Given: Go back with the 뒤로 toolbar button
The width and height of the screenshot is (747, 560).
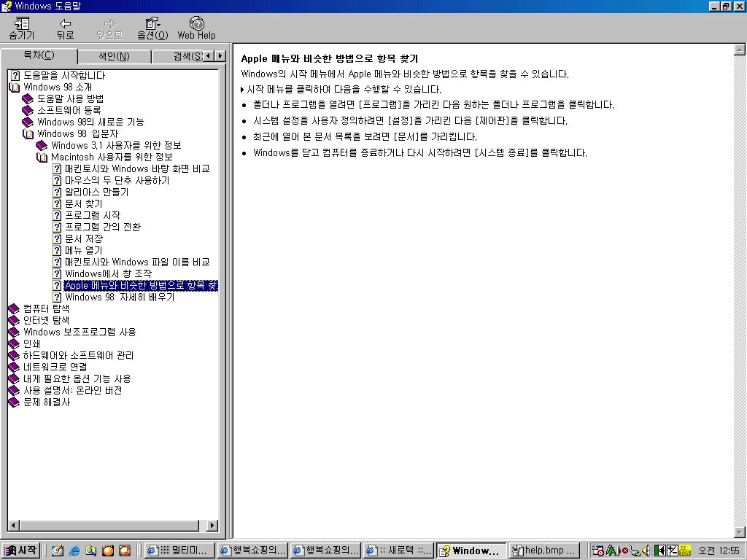Looking at the screenshot, I should 65,28.
